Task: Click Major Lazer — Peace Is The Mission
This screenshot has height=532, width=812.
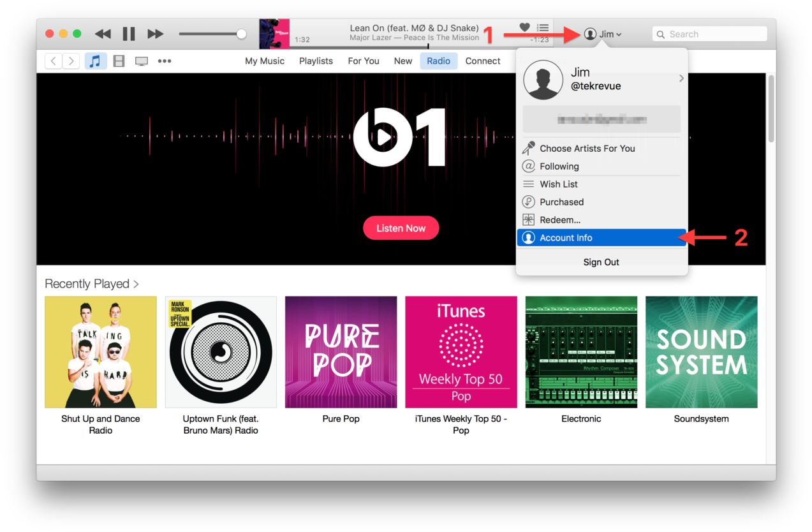Action: point(414,38)
